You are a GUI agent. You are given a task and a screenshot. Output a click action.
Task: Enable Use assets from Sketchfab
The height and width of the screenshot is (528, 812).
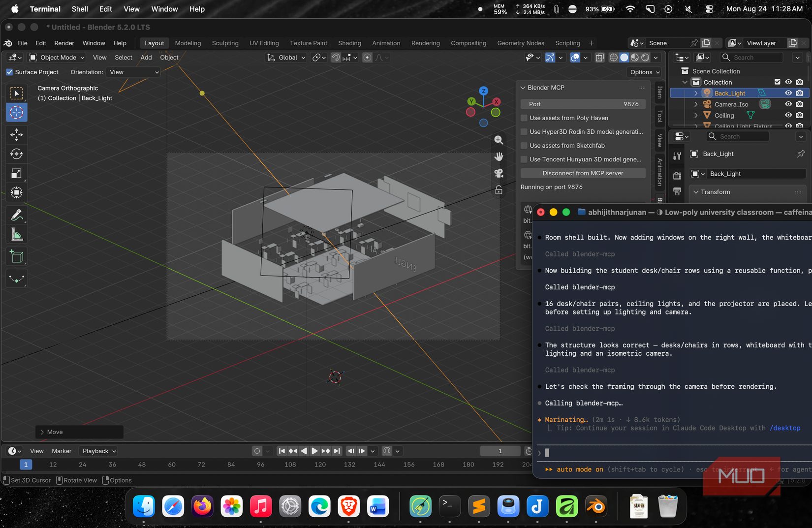pyautogui.click(x=524, y=146)
